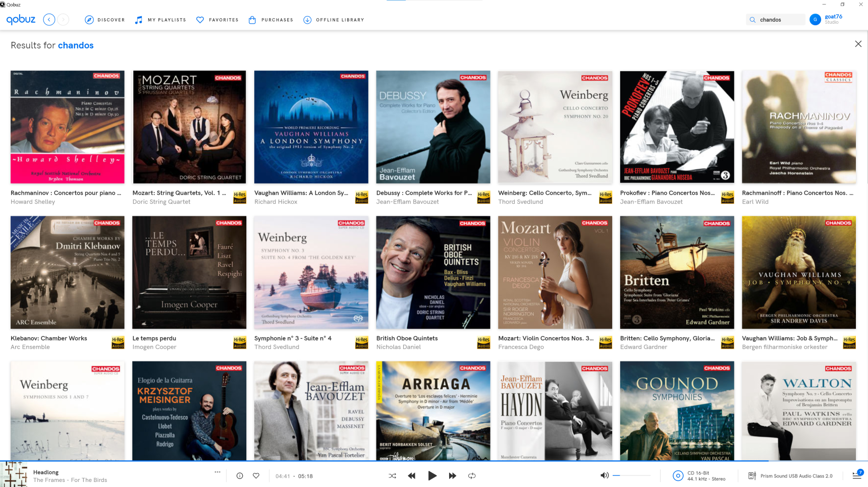The width and height of the screenshot is (868, 487).
Task: Close the chandos search results
Action: coord(858,44)
